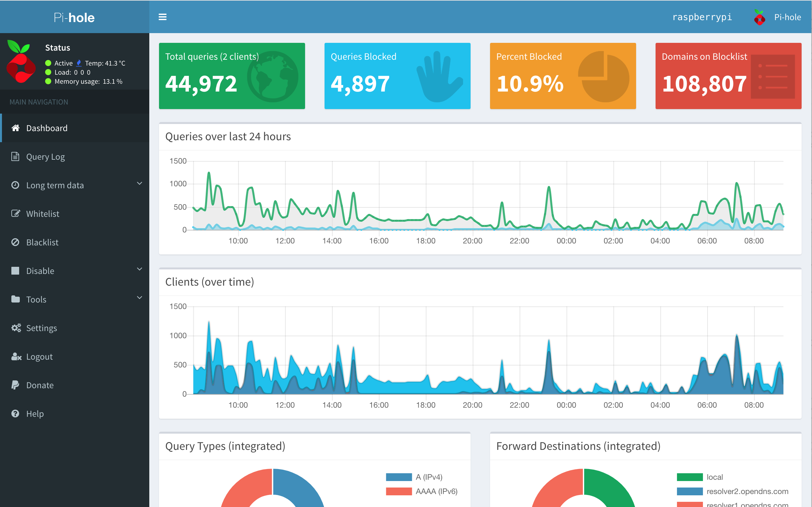Open the Help link in sidebar

click(74, 413)
